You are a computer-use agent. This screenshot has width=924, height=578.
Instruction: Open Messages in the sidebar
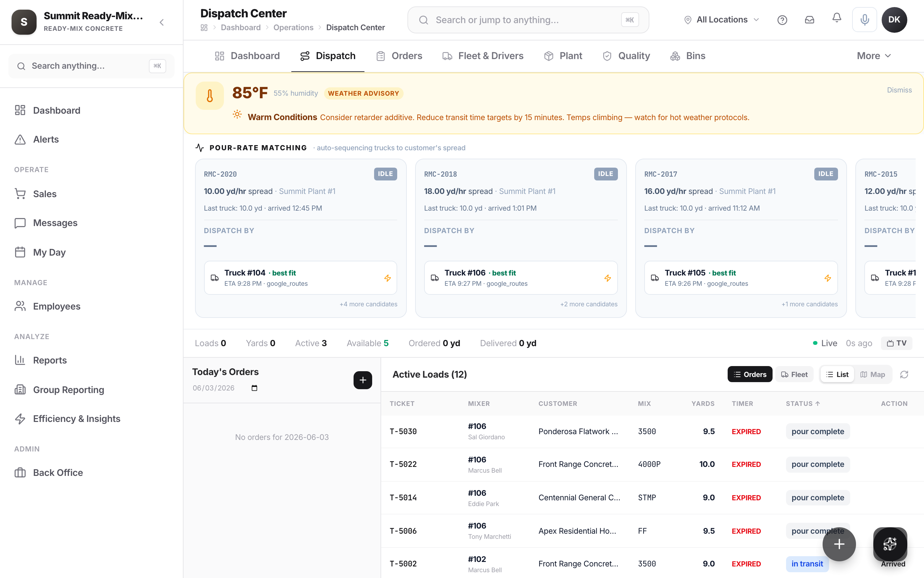point(92,223)
